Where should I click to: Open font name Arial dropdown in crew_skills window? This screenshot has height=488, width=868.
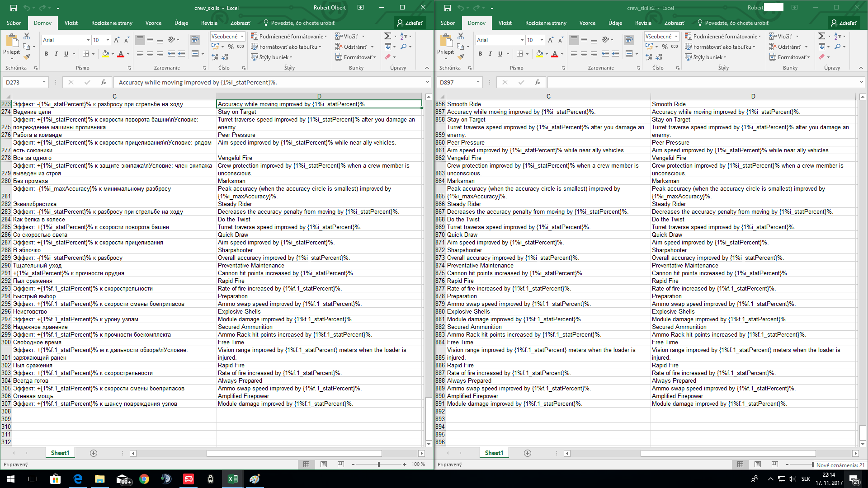pos(88,40)
